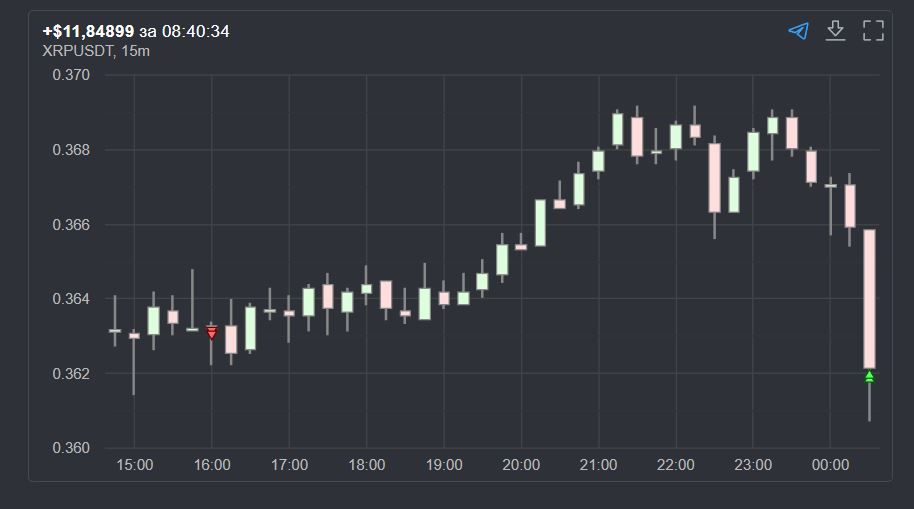The image size is (914, 509).
Task: Click the 0.360 price axis label
Action: point(71,448)
